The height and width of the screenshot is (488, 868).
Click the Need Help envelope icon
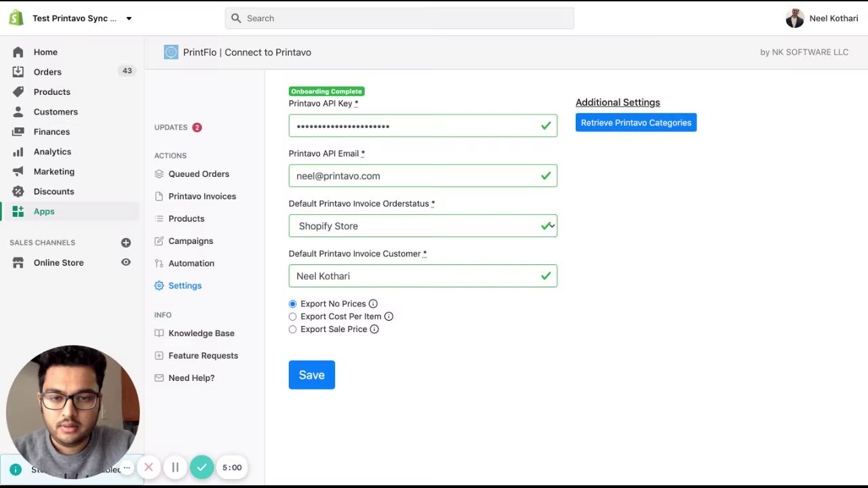[159, 378]
